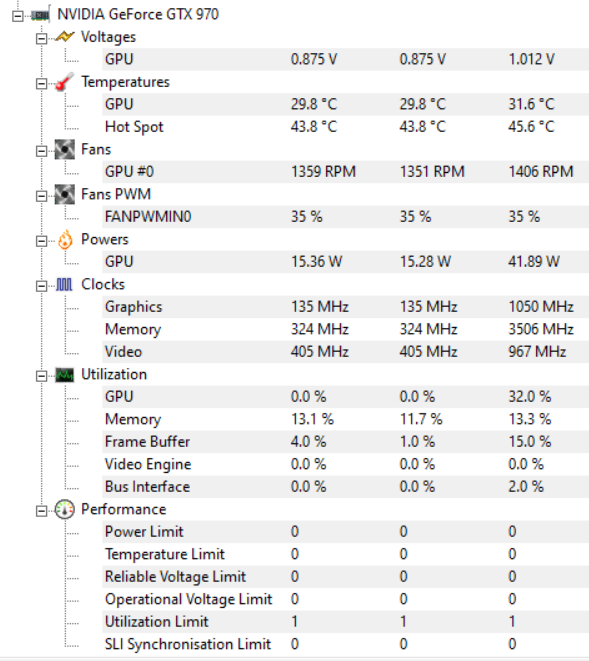Collapse the NVIDIA GeForce GTX 970 node
Screen dimensions: 589x661
pyautogui.click(x=18, y=16)
